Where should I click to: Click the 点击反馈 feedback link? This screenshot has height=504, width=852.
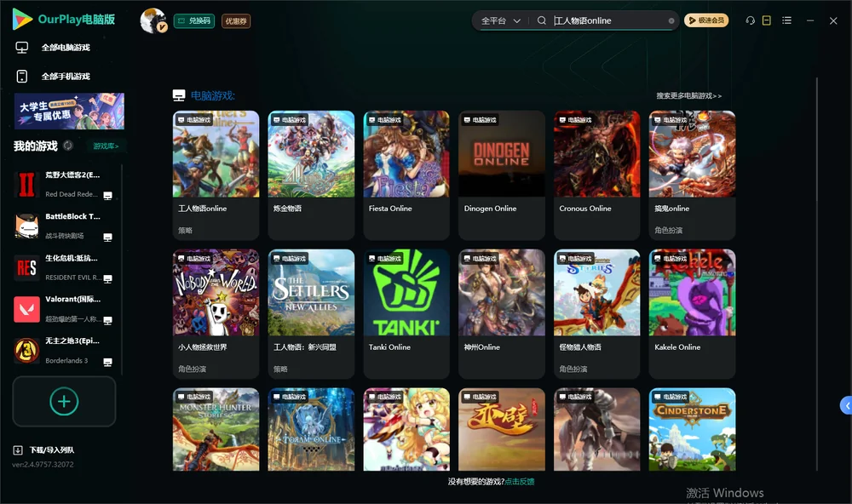pyautogui.click(x=520, y=482)
